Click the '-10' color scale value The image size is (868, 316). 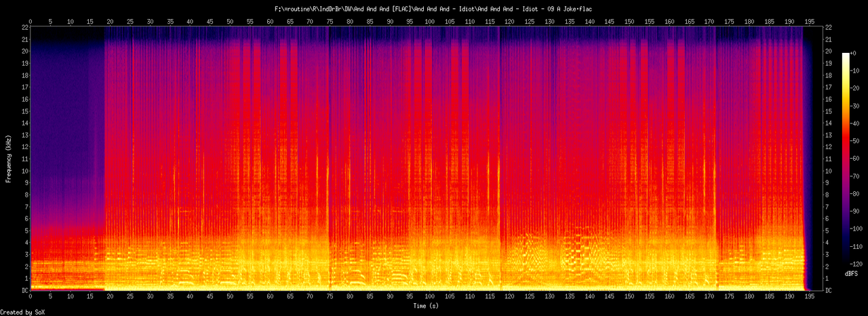(856, 71)
